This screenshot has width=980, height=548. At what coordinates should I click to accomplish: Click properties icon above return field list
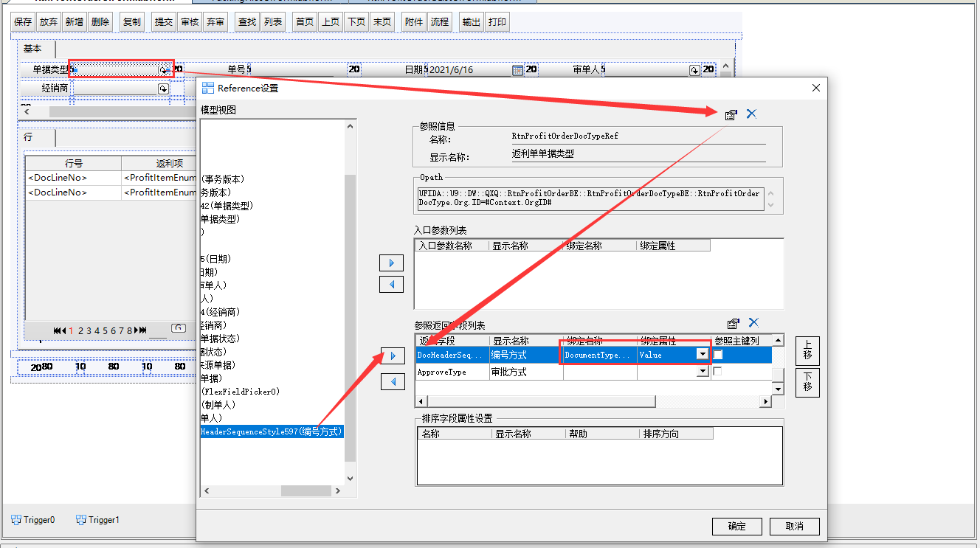tap(733, 323)
